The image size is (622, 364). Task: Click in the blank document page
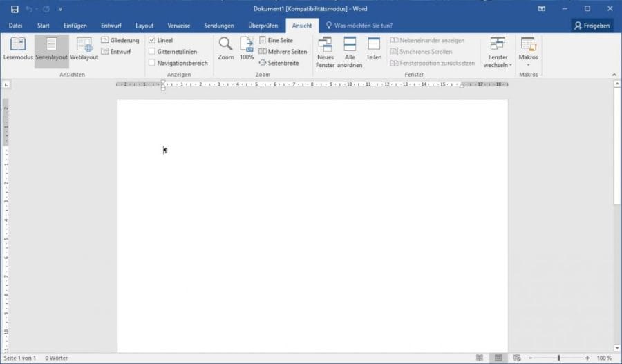click(312, 226)
